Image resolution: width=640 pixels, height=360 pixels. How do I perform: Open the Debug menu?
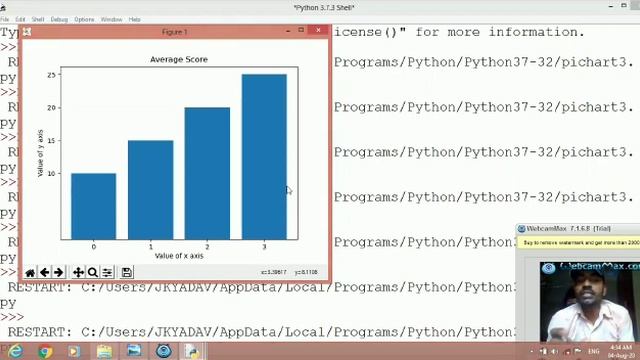pyautogui.click(x=59, y=19)
